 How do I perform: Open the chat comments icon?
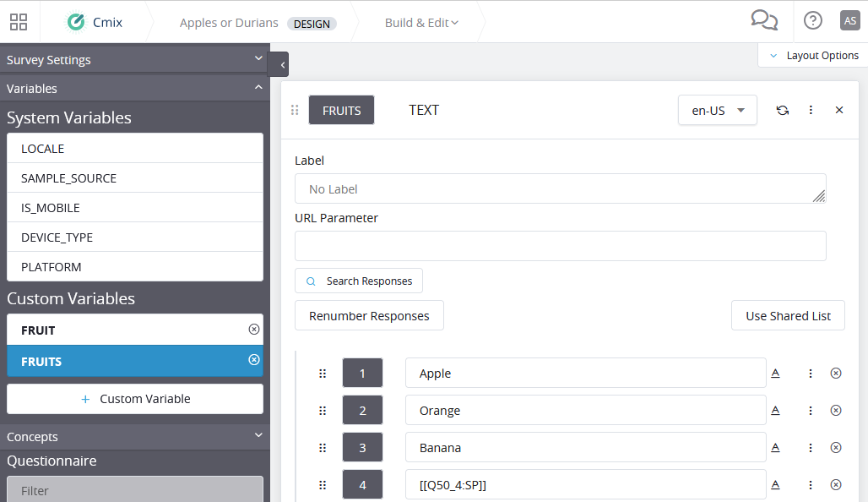click(x=764, y=20)
